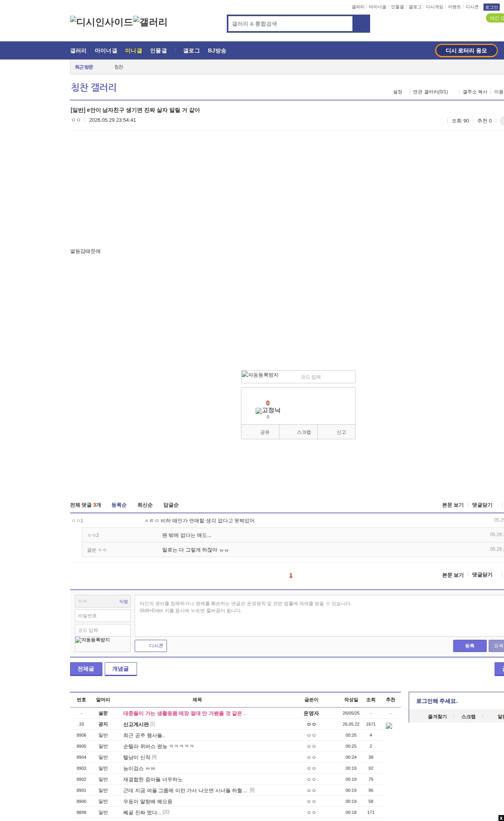
Task: Open post "텔냥이 신작"
Action: (137, 758)
